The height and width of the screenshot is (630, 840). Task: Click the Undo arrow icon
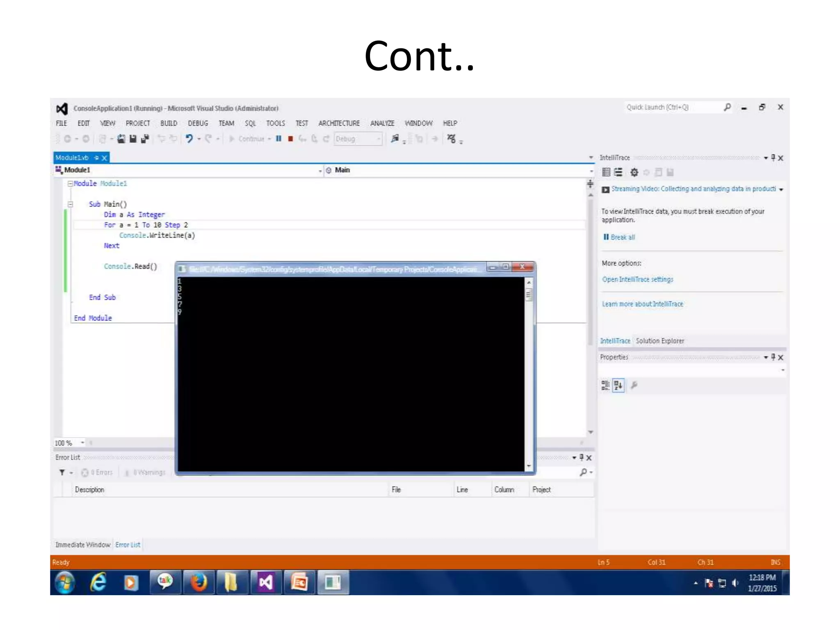click(x=189, y=139)
